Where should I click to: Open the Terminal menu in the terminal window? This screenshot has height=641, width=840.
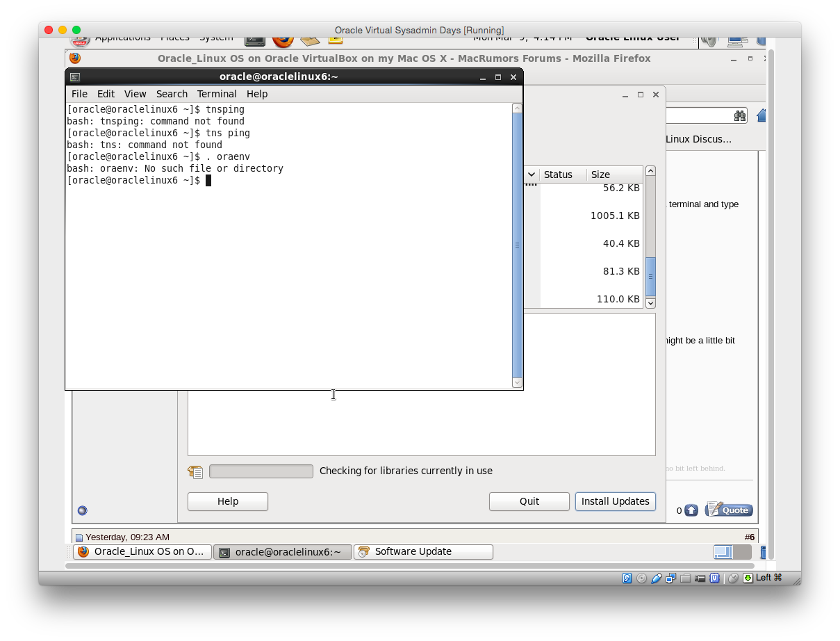point(217,94)
